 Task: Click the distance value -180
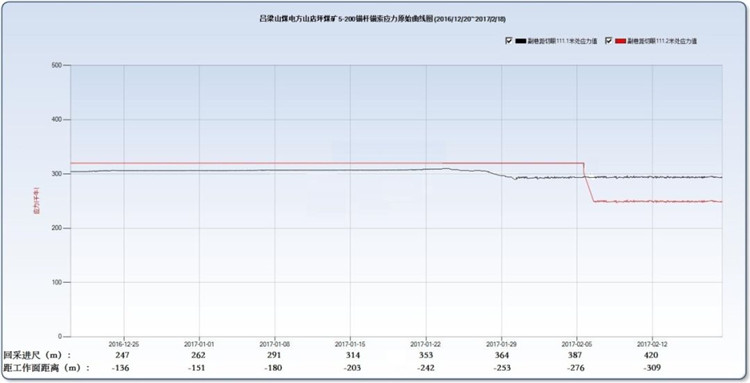coord(274,368)
